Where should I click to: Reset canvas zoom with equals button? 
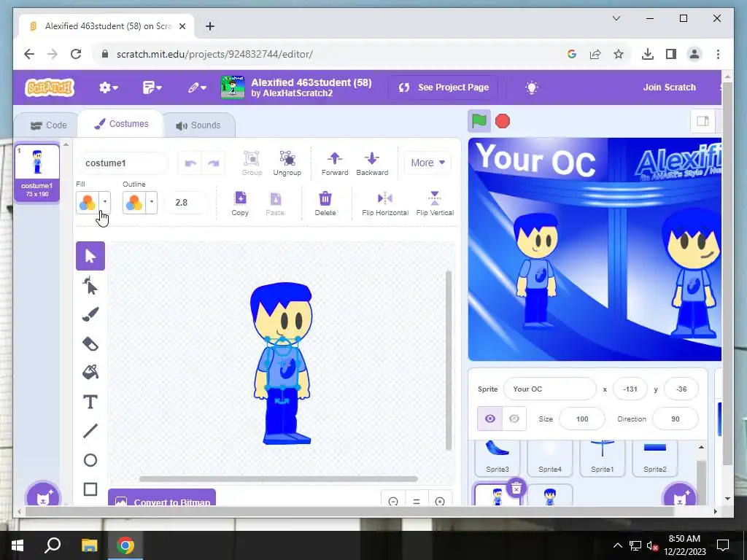pyautogui.click(x=417, y=502)
